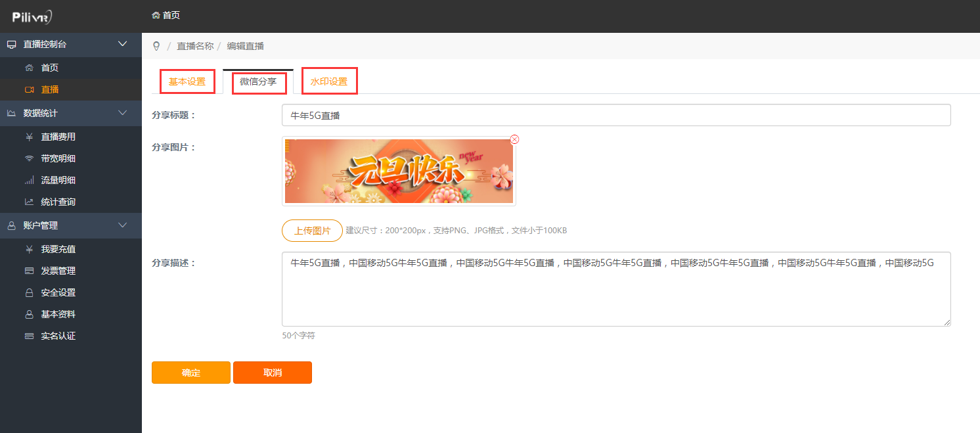Click the chart icon beside 统计查询

29,202
